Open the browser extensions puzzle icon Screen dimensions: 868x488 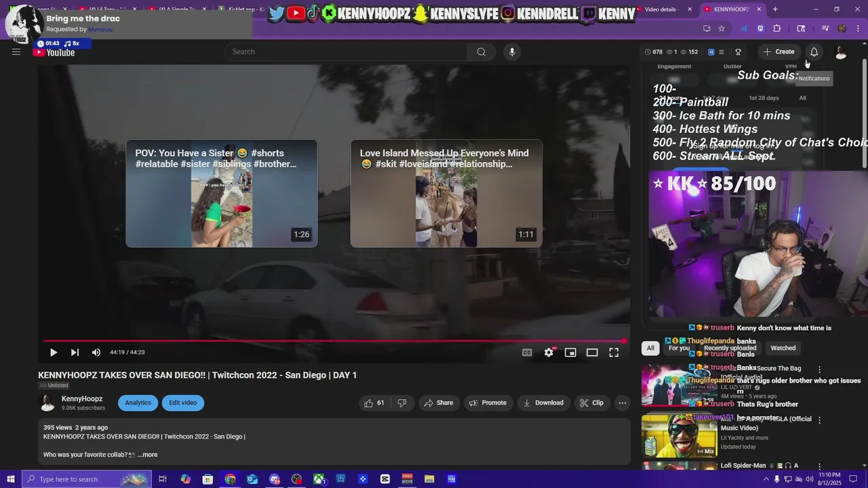point(777,28)
